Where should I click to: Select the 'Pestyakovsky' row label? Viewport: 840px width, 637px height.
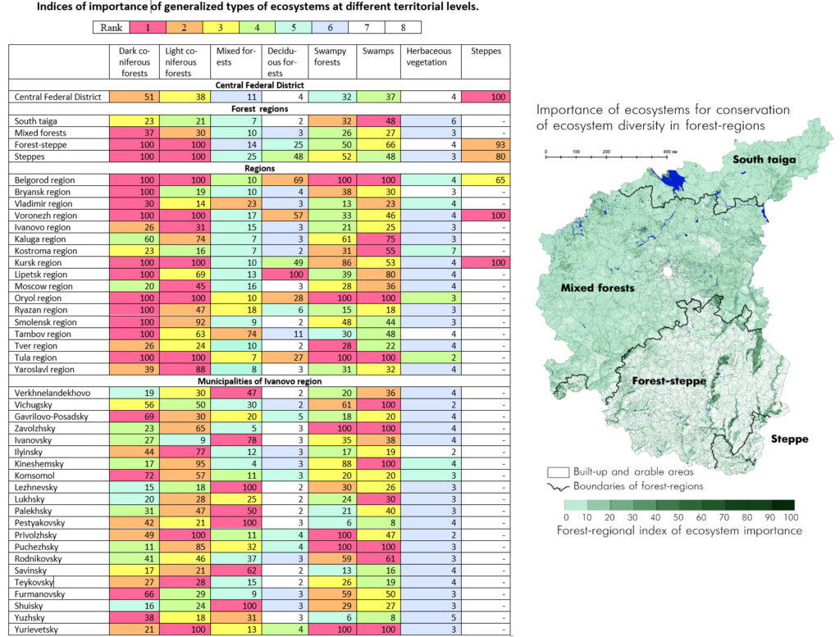pos(39,523)
